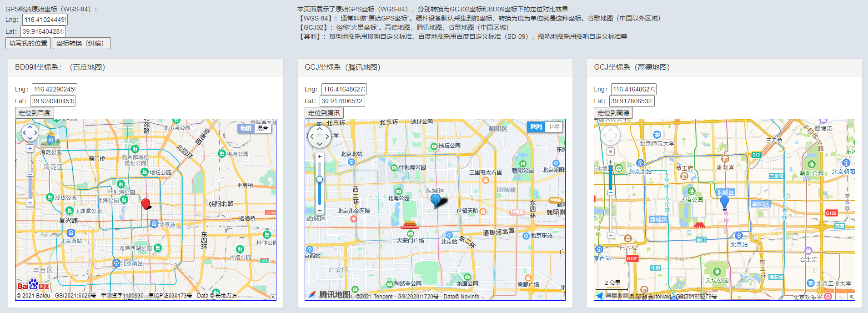Switch Tencent map to 地图 view

pos(536,126)
